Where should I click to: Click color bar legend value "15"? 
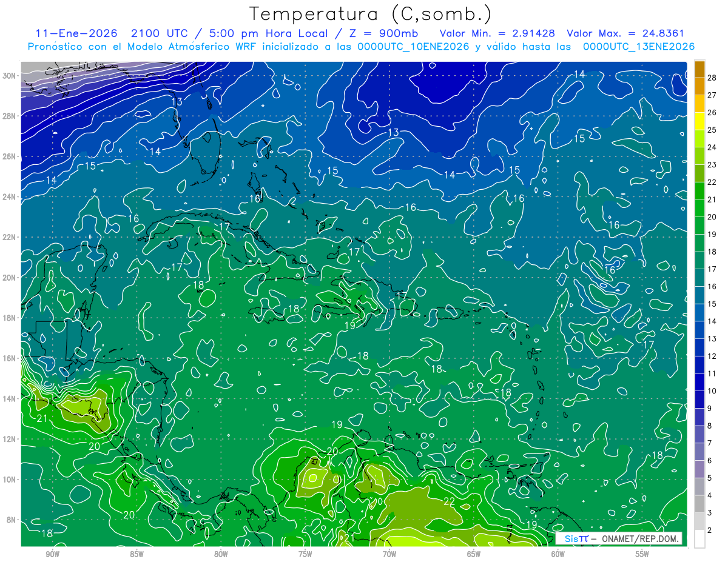tap(712, 304)
